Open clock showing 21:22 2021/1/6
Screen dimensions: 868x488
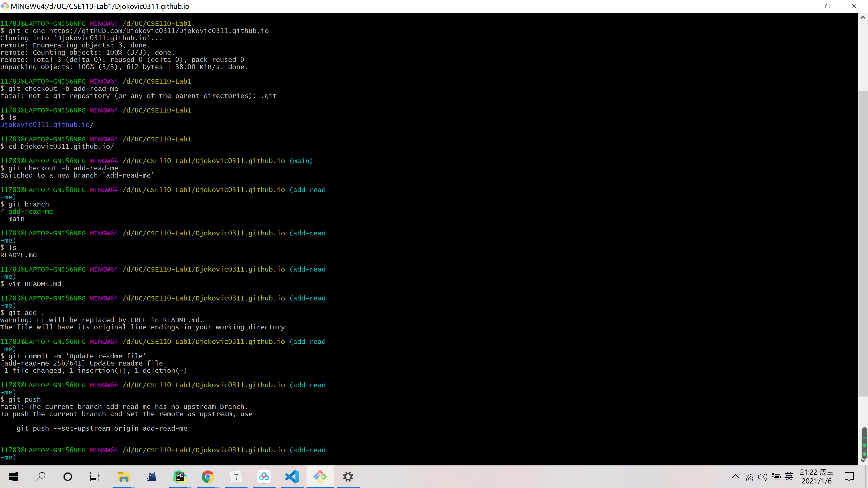pyautogui.click(x=816, y=476)
